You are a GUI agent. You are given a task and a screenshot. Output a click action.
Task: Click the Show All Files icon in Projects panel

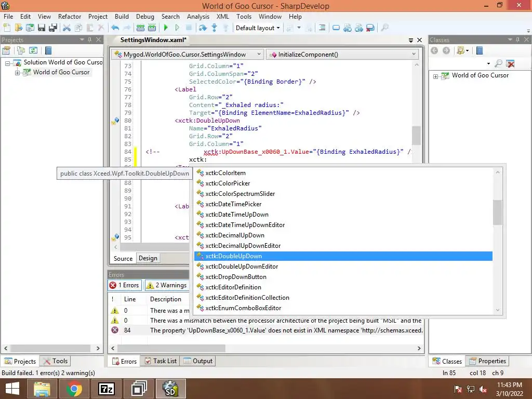[x=21, y=50]
